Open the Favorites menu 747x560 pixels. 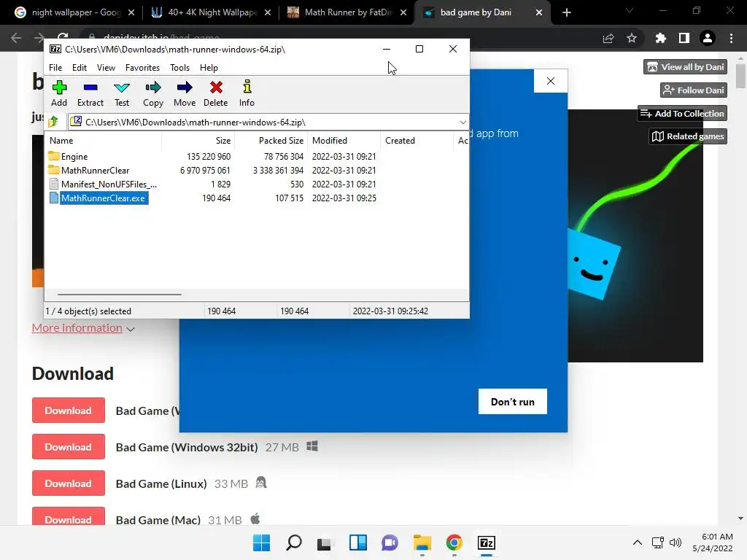(x=142, y=68)
